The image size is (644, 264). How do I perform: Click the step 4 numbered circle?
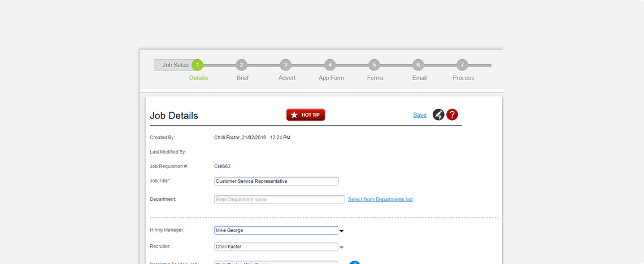click(x=330, y=65)
